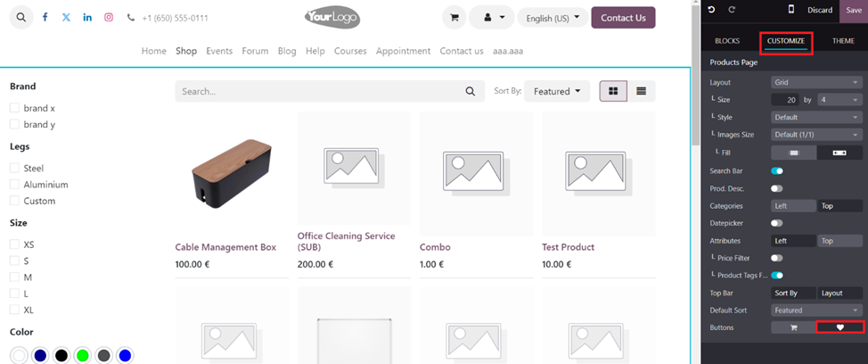Open the Images Size dropdown

[x=816, y=135]
